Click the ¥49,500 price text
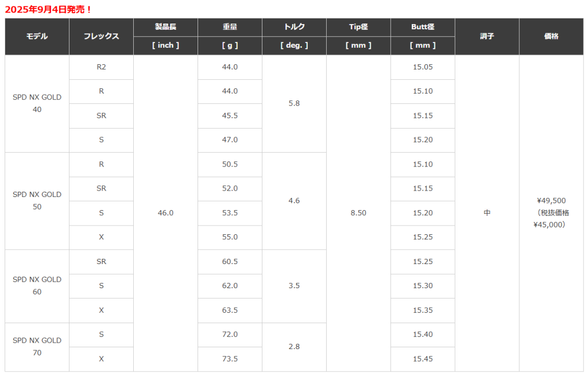 pyautogui.click(x=551, y=200)
